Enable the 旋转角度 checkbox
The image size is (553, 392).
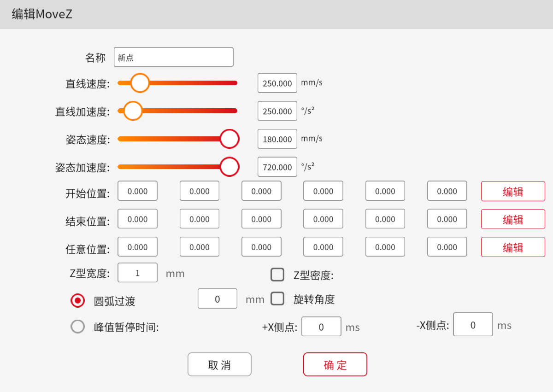(x=277, y=298)
